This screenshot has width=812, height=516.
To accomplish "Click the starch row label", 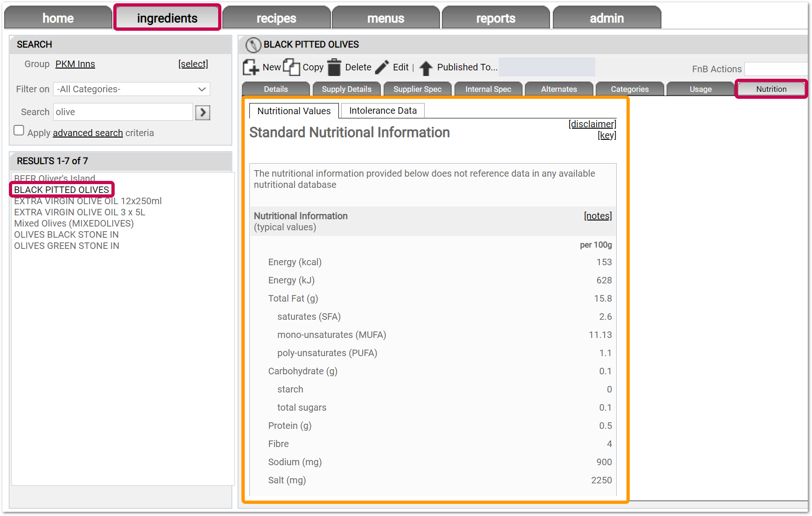I will [290, 389].
